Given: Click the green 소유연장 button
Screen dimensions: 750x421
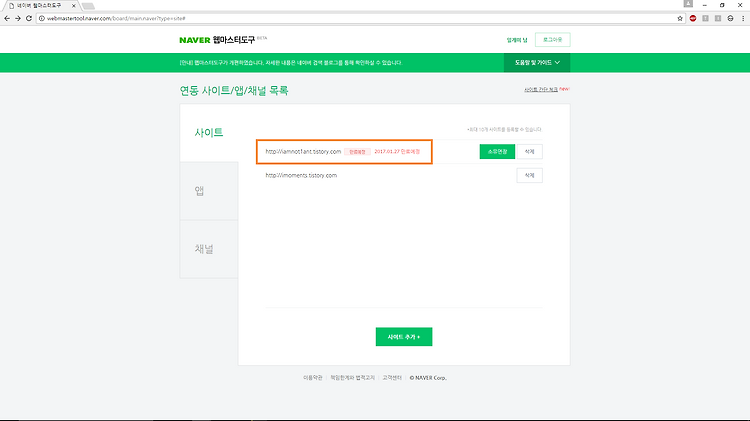Looking at the screenshot, I should 497,152.
